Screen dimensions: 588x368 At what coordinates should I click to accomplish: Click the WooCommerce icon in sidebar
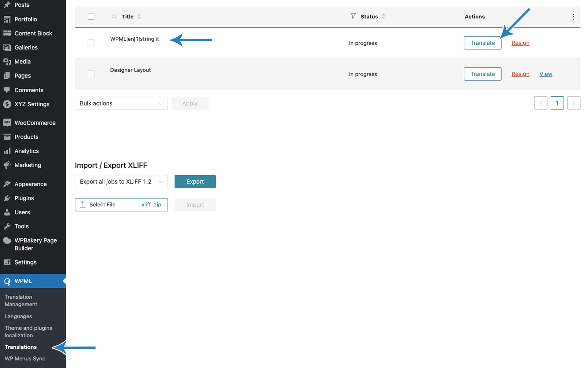7,123
